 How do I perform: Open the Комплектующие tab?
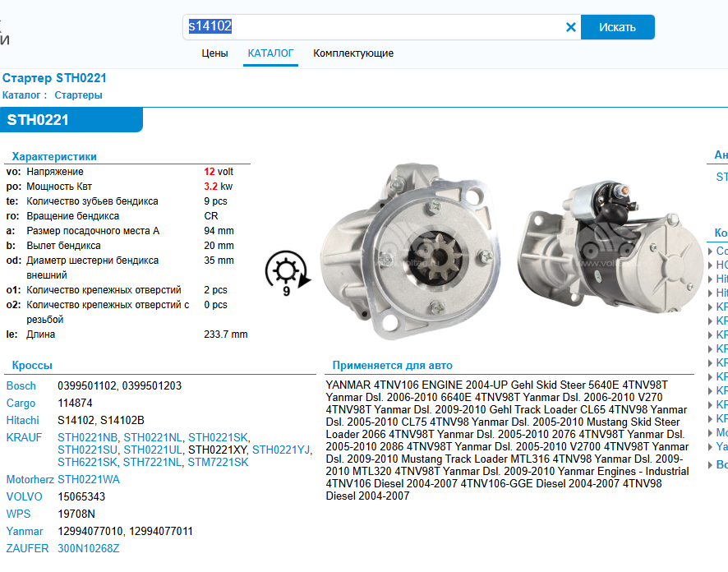(x=353, y=53)
